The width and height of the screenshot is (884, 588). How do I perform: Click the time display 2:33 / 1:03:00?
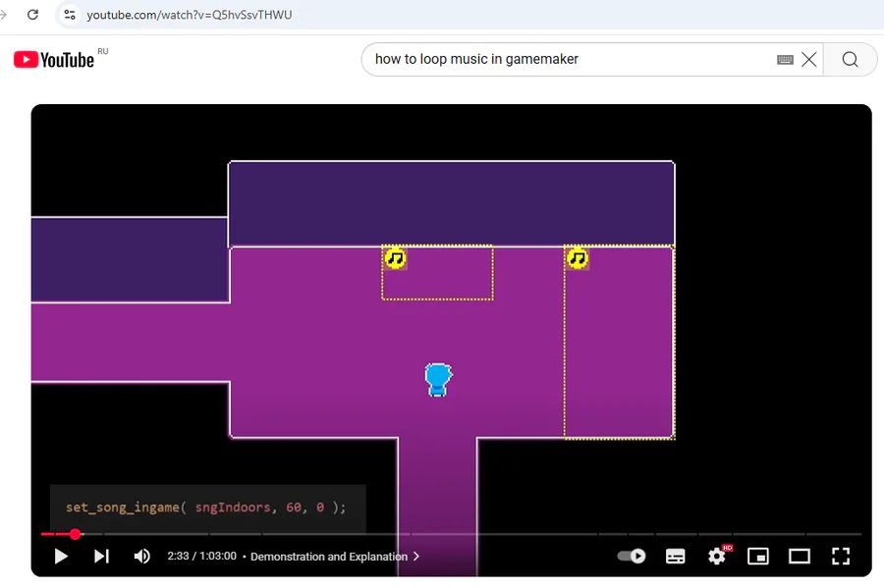point(201,556)
